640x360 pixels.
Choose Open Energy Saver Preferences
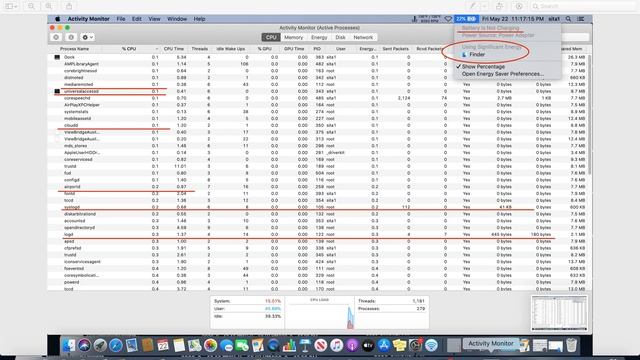tap(503, 74)
